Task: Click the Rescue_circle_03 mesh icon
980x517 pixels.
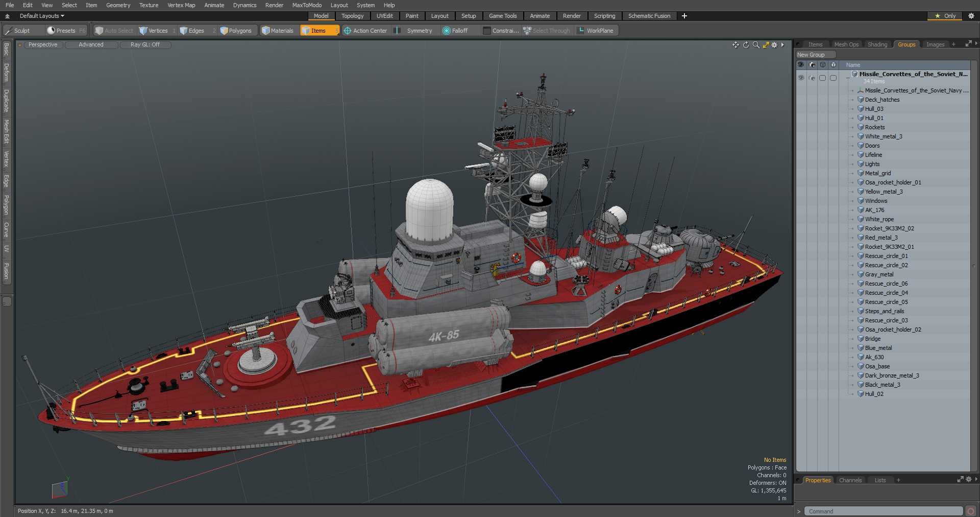Action: point(861,320)
